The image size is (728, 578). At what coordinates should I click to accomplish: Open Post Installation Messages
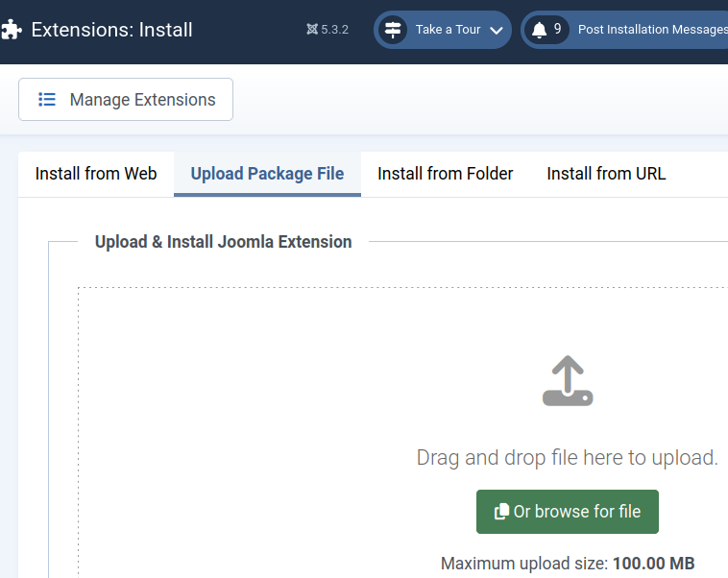click(x=624, y=30)
